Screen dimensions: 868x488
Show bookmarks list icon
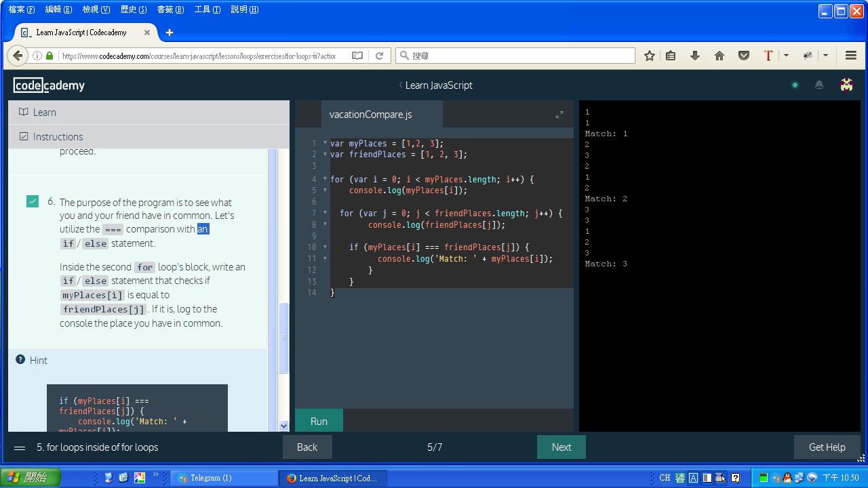671,56
